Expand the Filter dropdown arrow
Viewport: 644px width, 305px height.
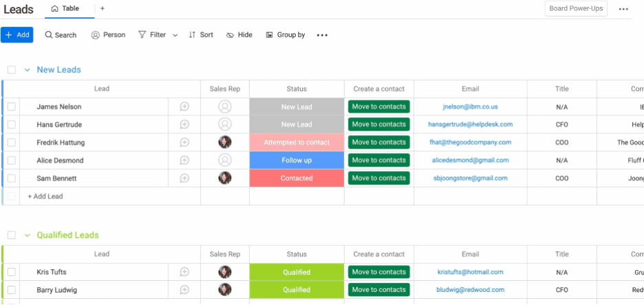[x=175, y=35]
